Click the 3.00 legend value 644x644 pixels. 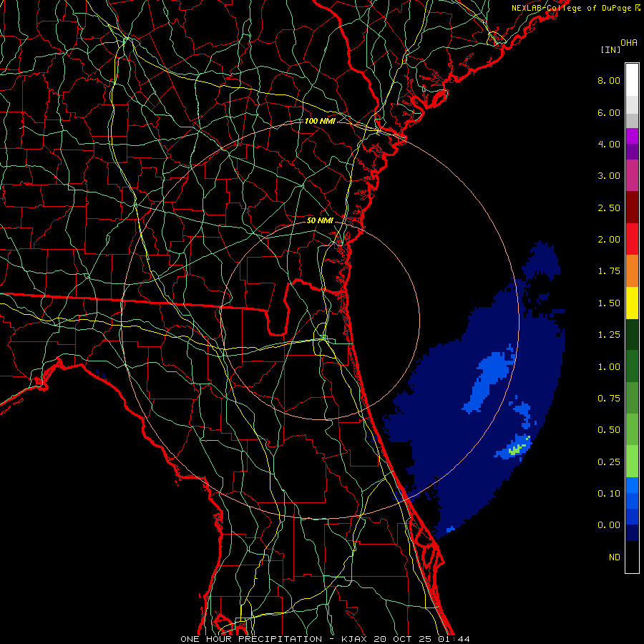[609, 176]
